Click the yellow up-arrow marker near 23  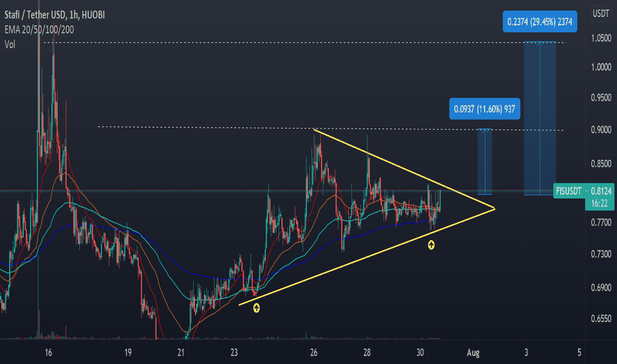tap(256, 308)
